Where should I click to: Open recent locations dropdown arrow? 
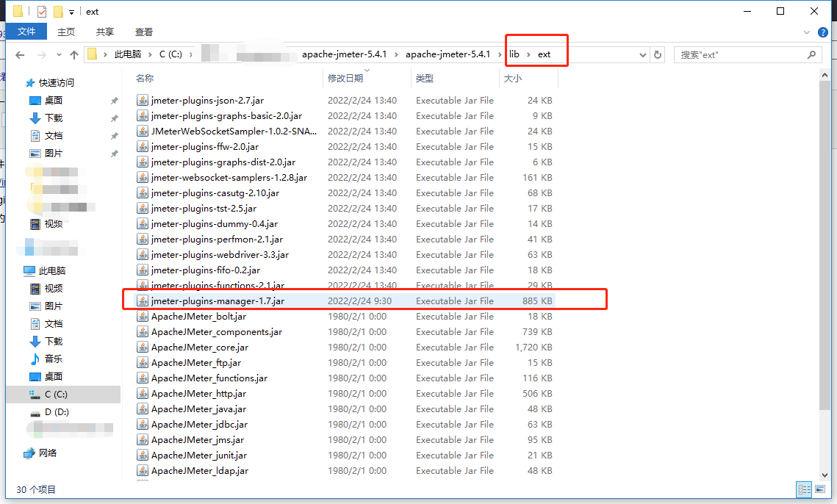[x=59, y=54]
